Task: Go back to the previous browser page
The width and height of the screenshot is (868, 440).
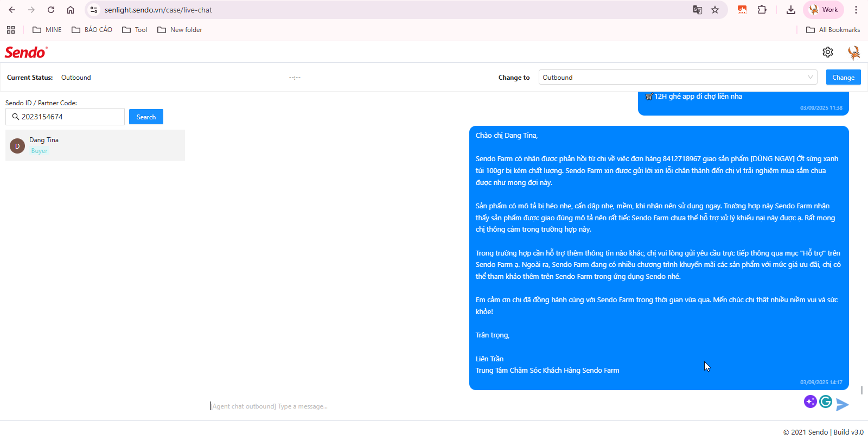Action: tap(12, 10)
